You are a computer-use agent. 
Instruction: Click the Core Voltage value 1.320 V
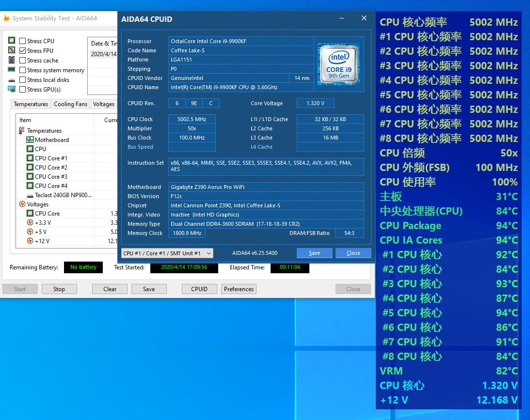(x=315, y=103)
